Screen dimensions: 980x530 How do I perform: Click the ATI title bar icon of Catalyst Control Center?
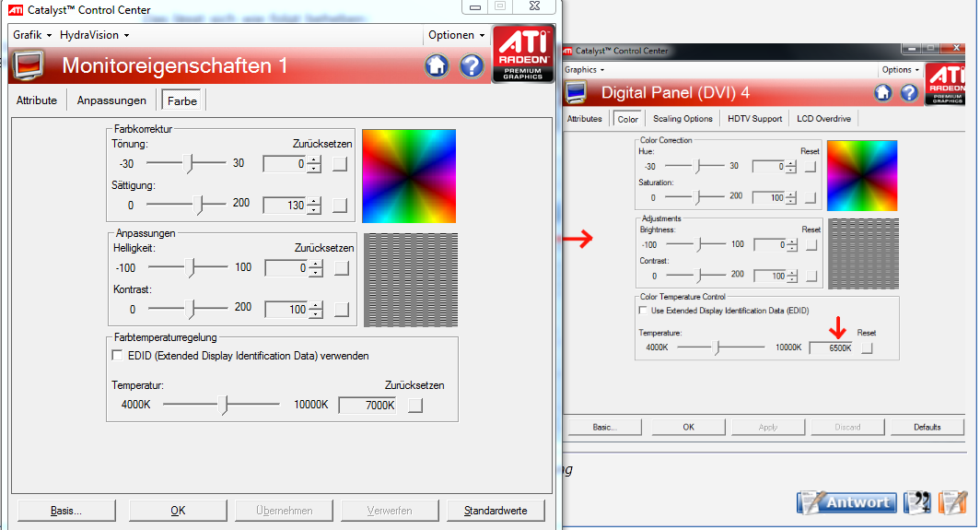16,10
